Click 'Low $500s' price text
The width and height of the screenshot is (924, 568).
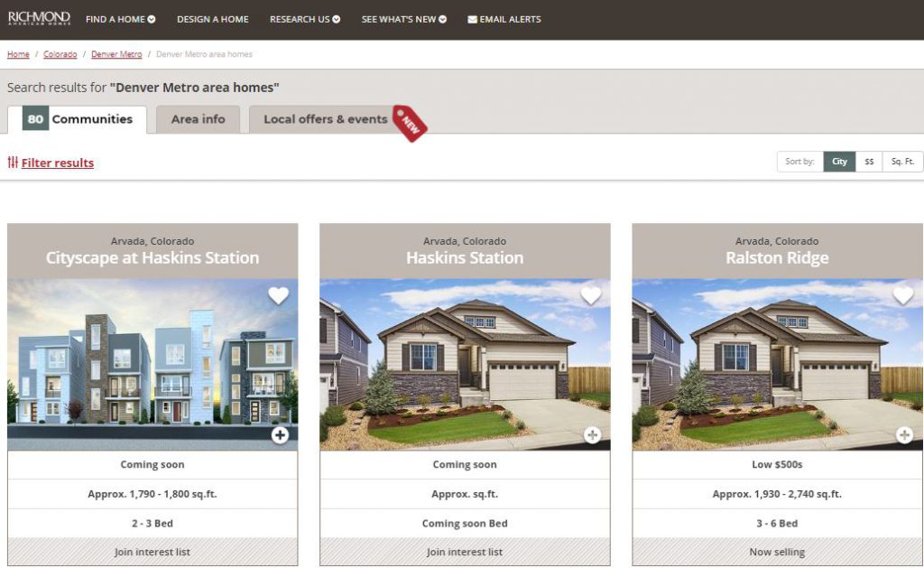click(x=777, y=465)
